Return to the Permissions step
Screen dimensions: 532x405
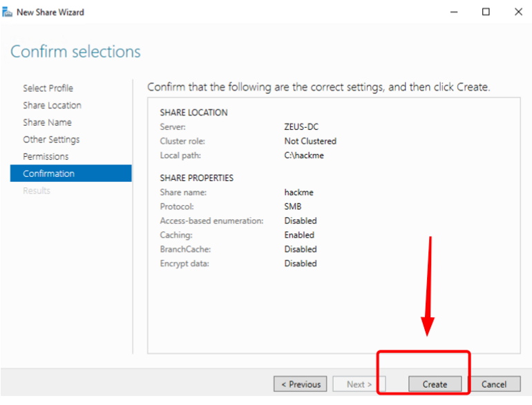(x=46, y=157)
